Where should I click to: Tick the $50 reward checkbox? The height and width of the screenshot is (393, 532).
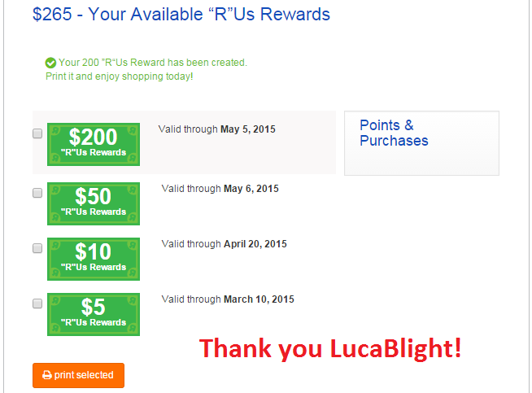coord(37,193)
